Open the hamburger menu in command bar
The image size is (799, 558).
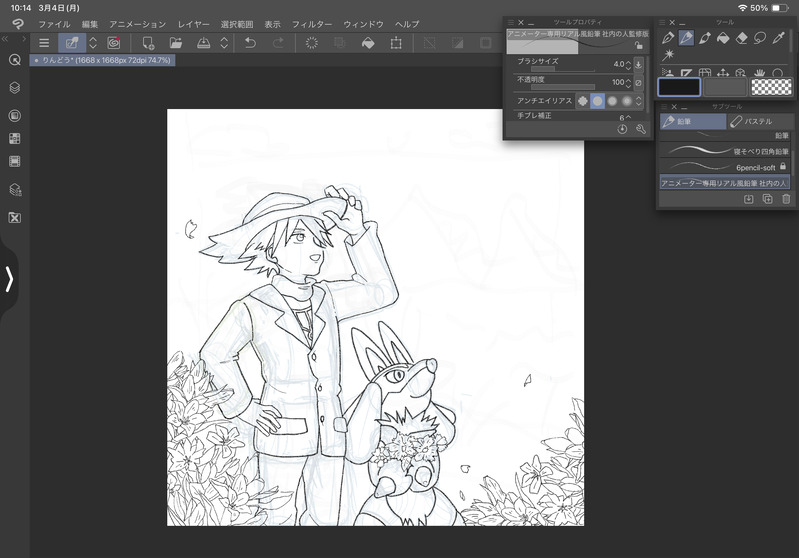click(44, 43)
